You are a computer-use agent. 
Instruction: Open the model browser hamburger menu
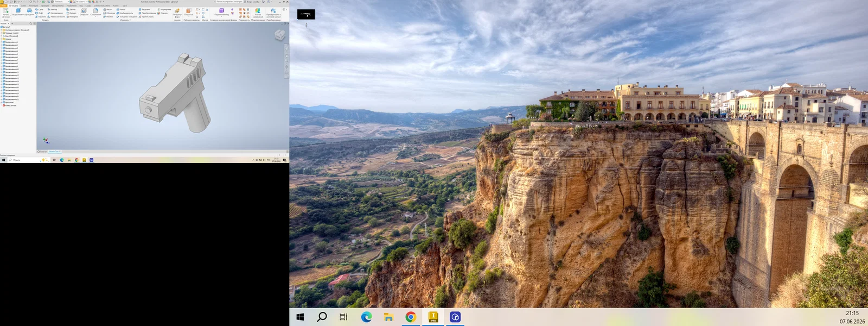tap(34, 23)
